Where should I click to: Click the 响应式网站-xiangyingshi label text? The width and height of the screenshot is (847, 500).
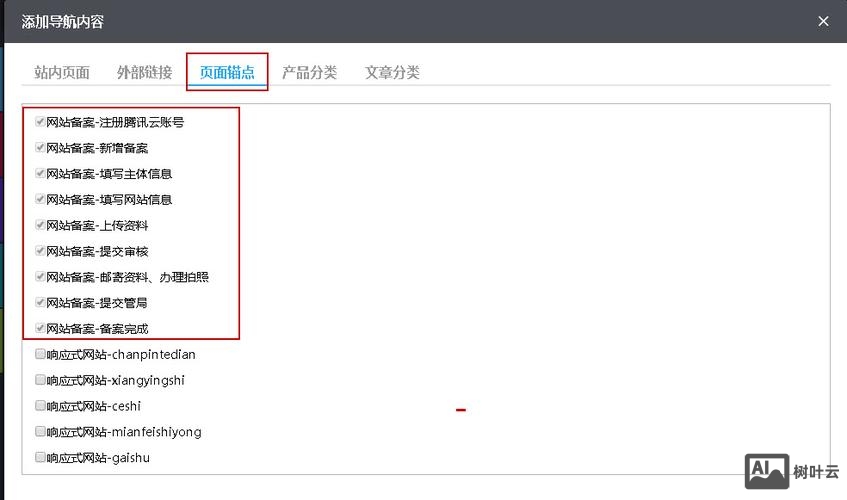coord(116,380)
